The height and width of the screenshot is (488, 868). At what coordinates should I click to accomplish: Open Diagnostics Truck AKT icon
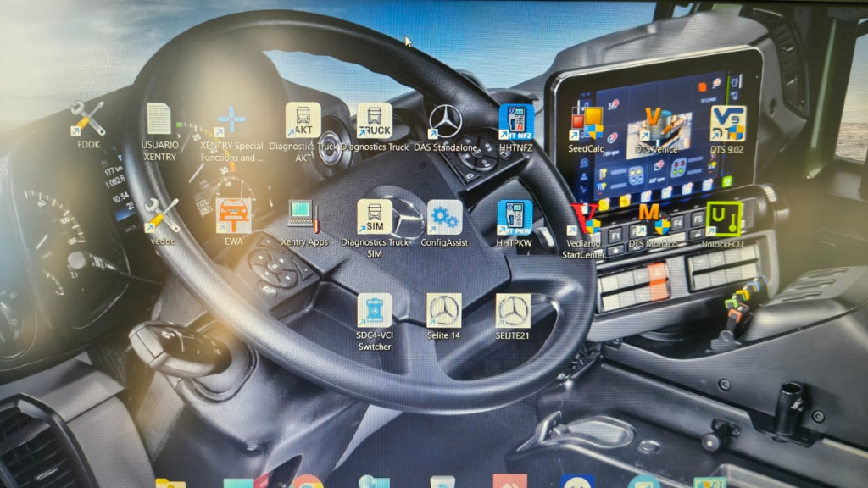(x=303, y=120)
